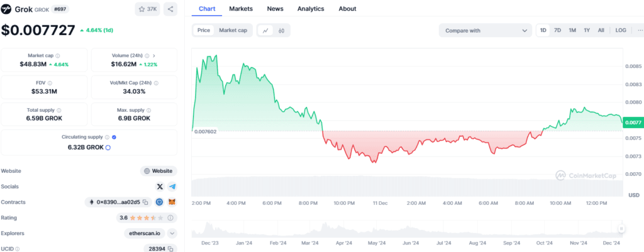Click the Ethereum icon in the contract pill
This screenshot has height=252, width=644.
pyautogui.click(x=91, y=202)
